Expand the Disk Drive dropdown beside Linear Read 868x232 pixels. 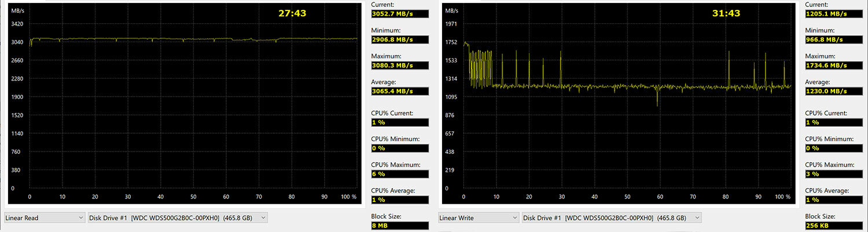tap(177, 218)
